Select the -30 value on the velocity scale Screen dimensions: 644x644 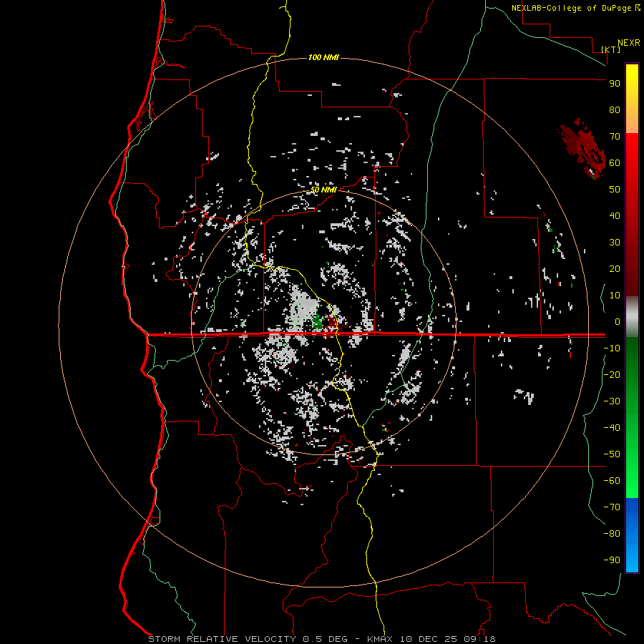pos(612,401)
